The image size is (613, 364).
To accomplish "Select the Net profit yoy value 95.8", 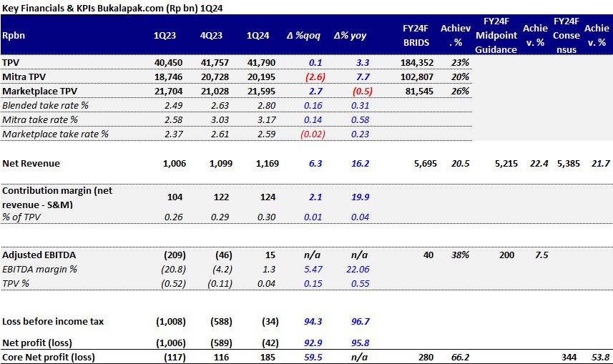I will pos(360,343).
